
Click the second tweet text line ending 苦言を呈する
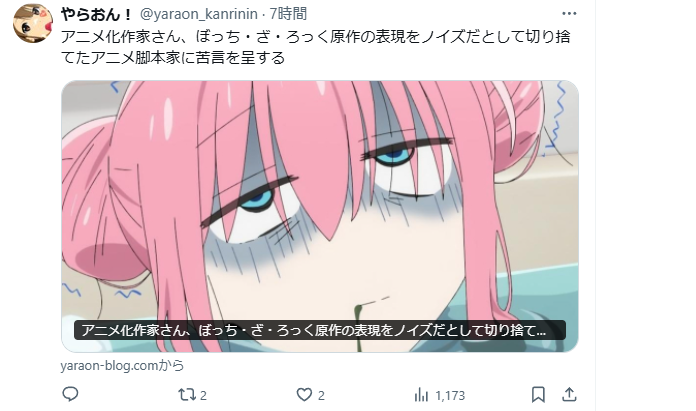[172, 58]
